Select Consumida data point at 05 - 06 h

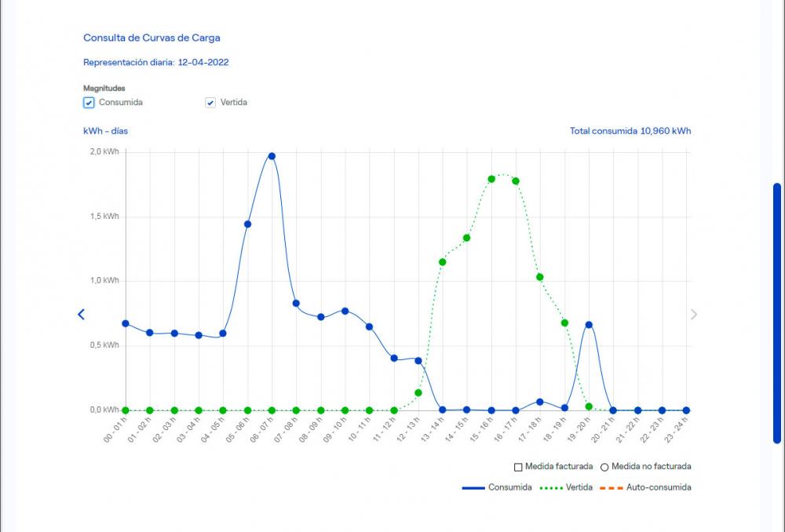click(x=247, y=224)
